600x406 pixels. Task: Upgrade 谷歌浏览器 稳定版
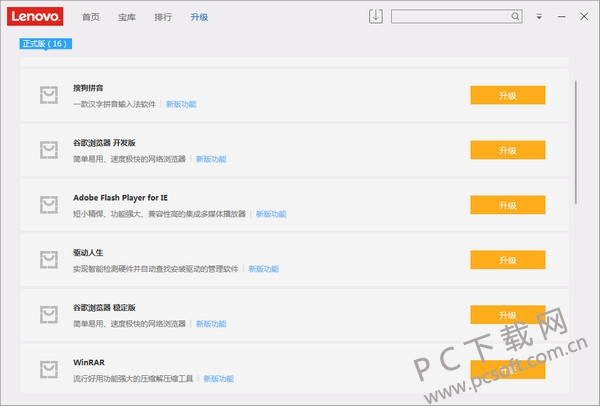508,315
